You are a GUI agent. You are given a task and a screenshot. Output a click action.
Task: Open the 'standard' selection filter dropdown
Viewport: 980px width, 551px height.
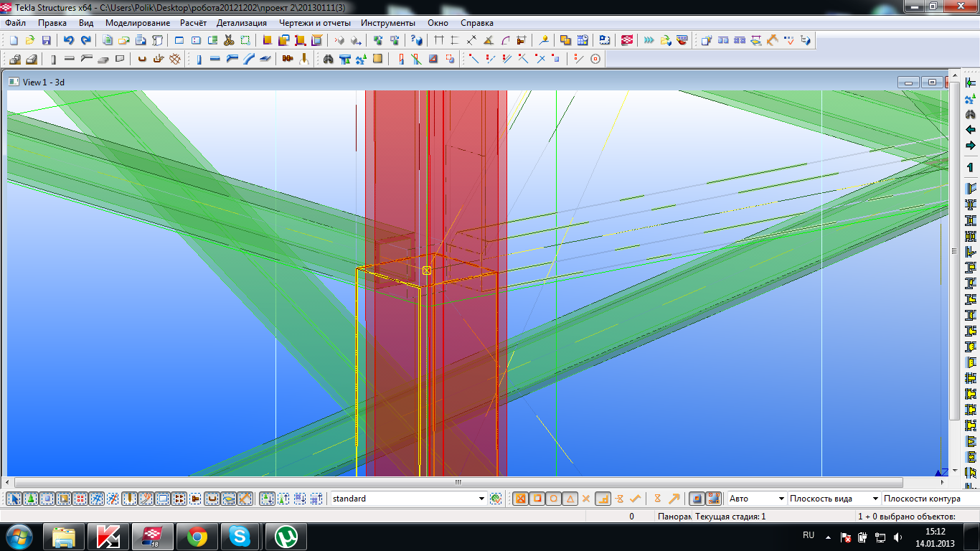pos(481,499)
